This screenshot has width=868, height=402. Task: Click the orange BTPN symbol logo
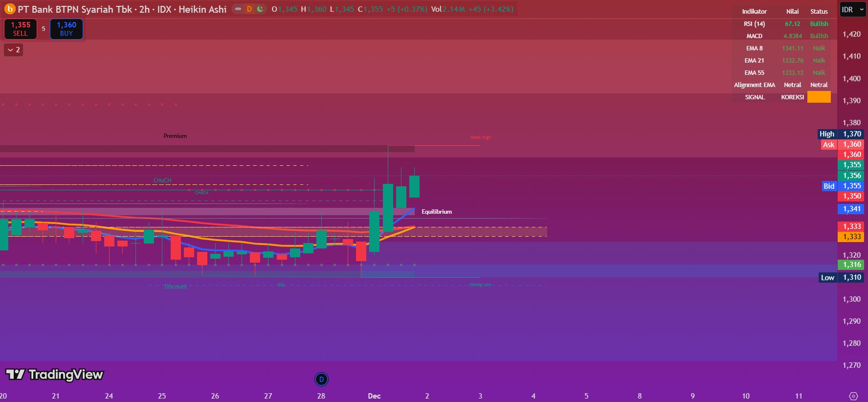[10, 9]
